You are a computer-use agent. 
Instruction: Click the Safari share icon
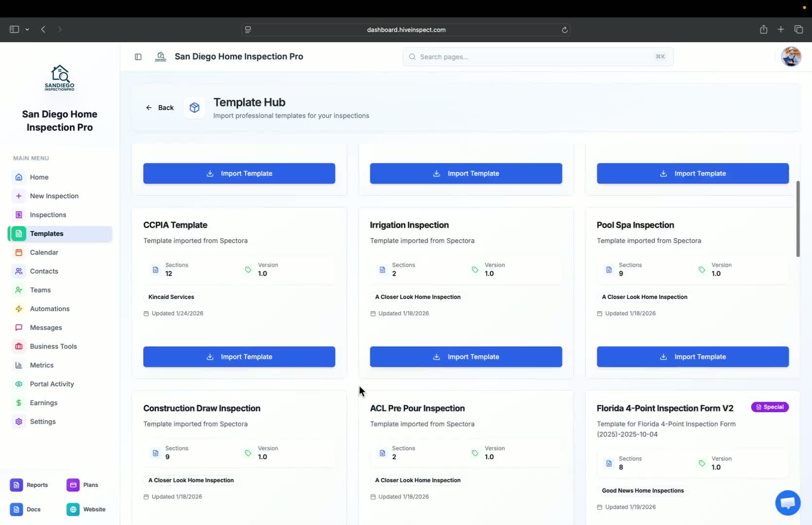point(763,30)
